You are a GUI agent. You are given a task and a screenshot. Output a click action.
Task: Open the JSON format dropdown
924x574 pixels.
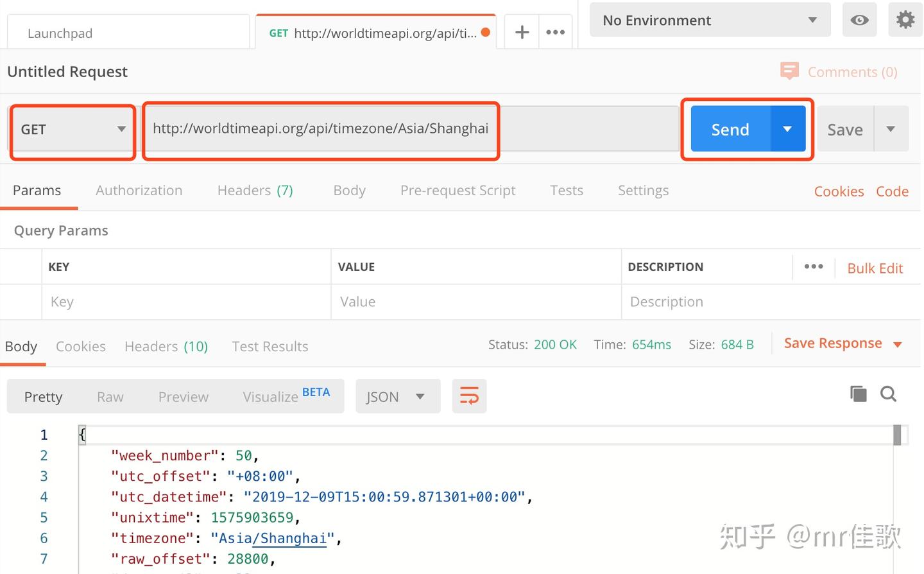tap(398, 396)
